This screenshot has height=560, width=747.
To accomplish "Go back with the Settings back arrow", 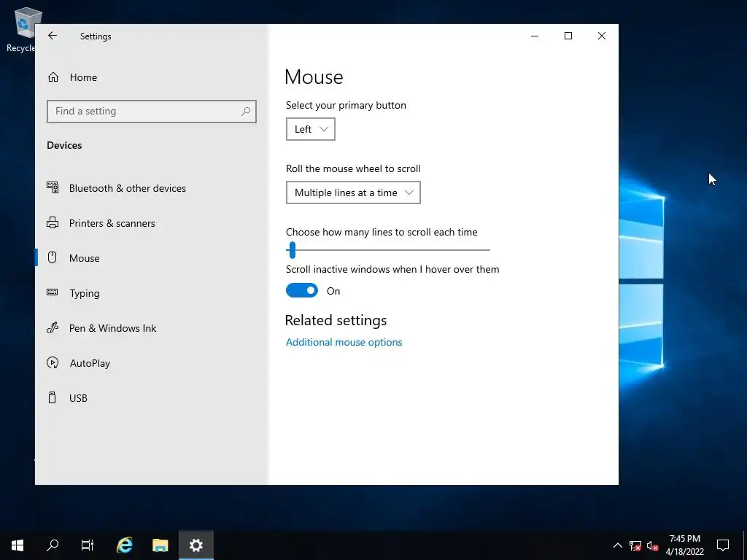I will click(x=53, y=36).
